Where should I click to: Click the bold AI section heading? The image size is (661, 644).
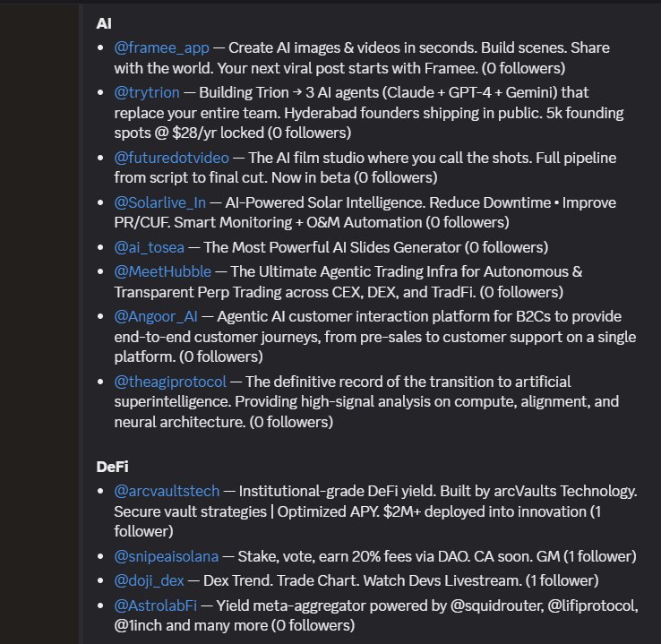click(104, 22)
